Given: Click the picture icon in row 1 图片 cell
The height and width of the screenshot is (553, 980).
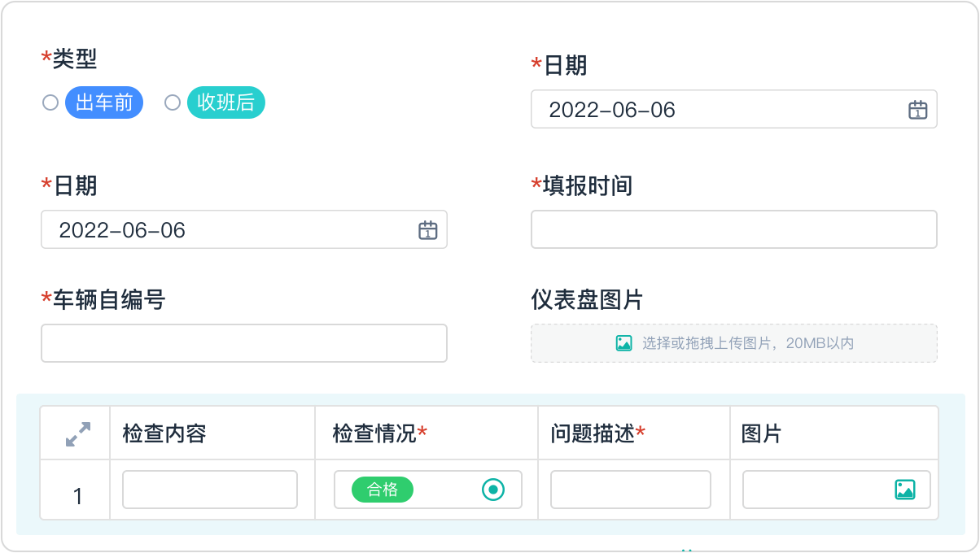Looking at the screenshot, I should pos(904,490).
